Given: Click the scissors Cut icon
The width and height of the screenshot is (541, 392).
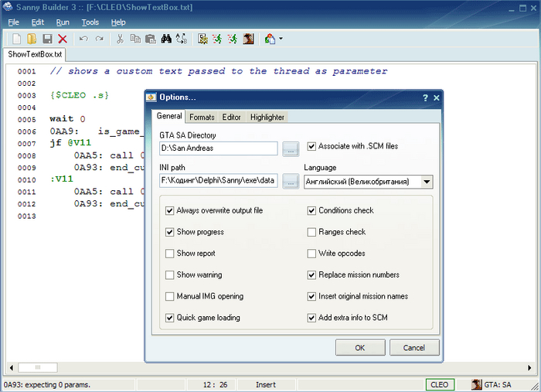Looking at the screenshot, I should [121, 39].
